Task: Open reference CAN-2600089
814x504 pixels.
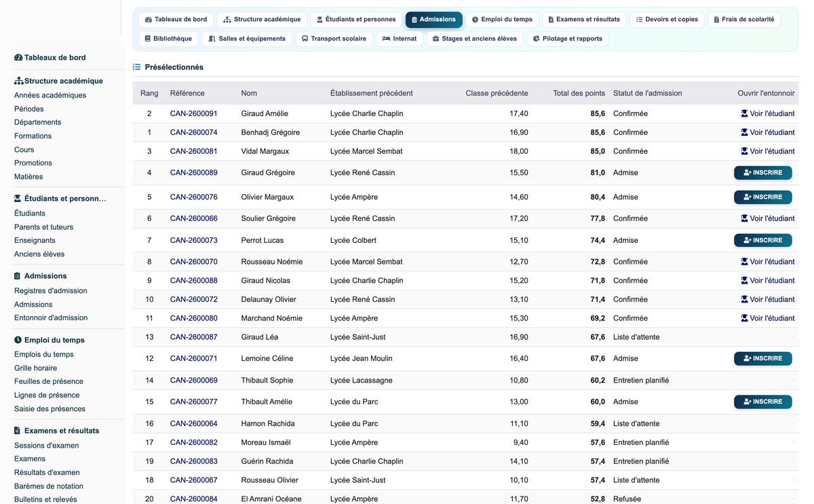Action: click(x=194, y=173)
